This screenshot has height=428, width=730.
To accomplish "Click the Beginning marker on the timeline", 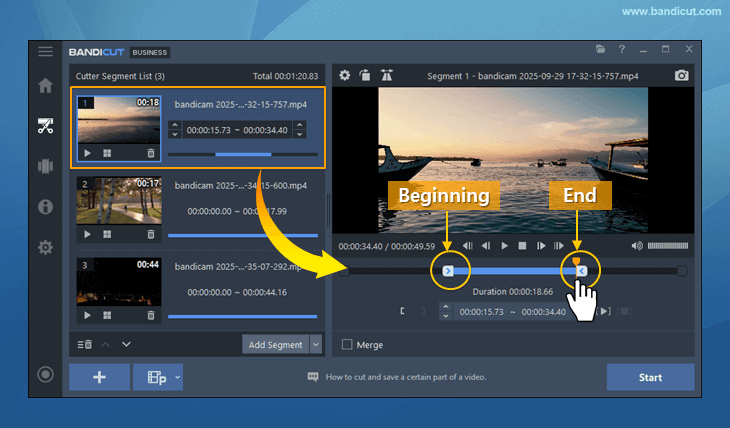I will click(x=448, y=270).
